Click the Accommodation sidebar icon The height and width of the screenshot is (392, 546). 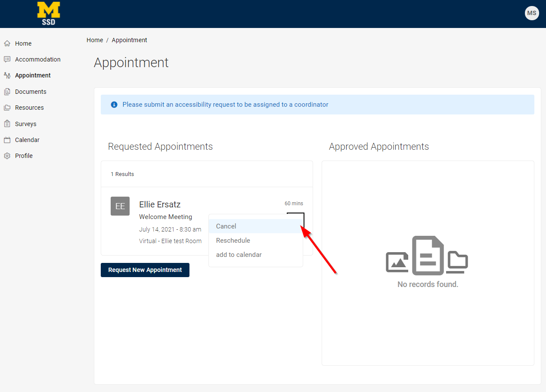[7, 59]
